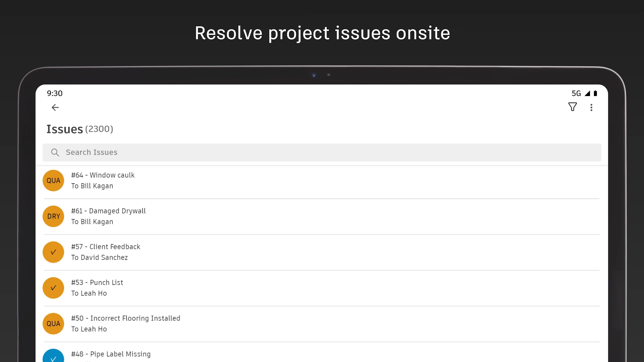Image resolution: width=644 pixels, height=362 pixels.
Task: Open issue #61 Damaged Drywall
Action: pos(108,211)
